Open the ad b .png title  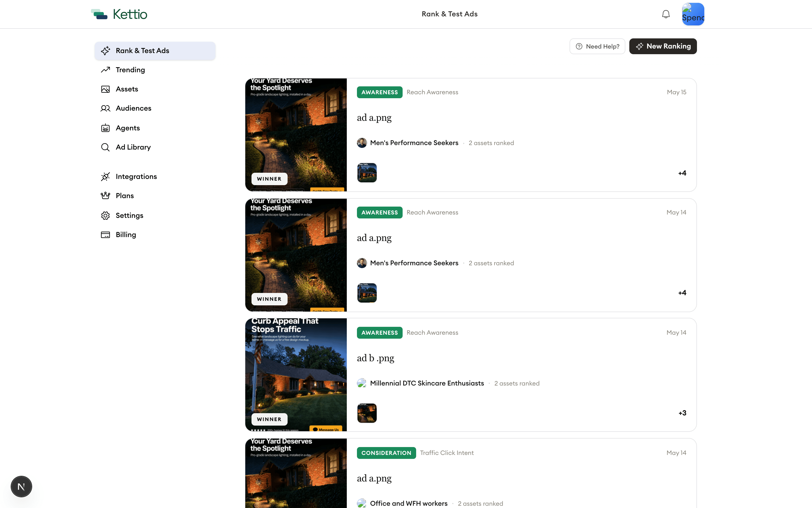click(376, 358)
